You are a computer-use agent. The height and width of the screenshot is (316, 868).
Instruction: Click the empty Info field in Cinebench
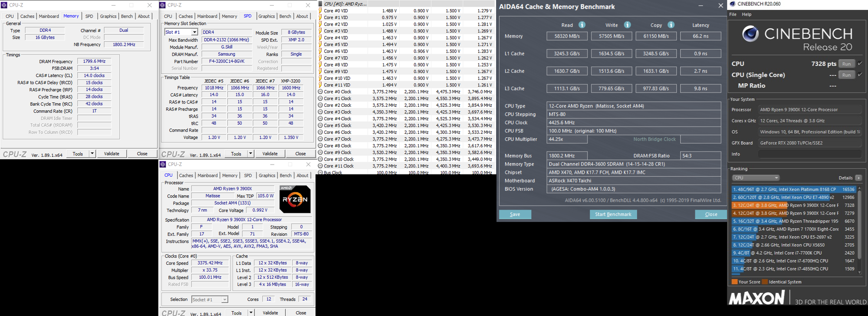point(810,154)
